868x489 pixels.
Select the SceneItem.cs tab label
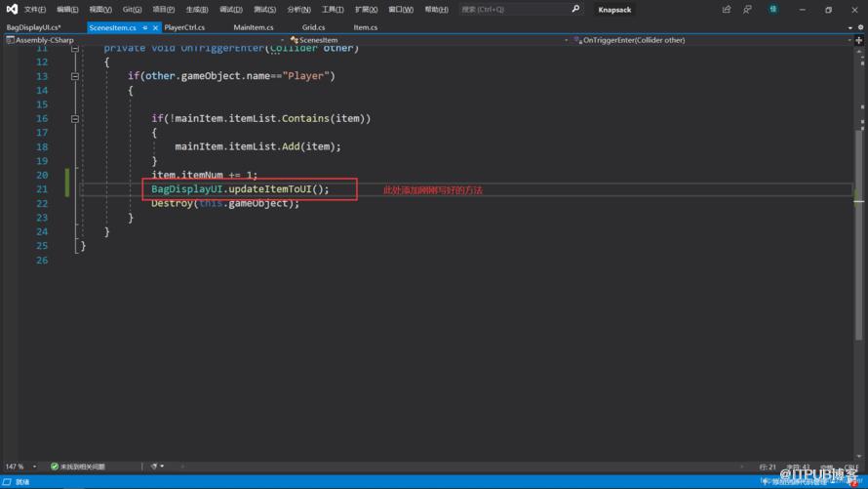[112, 27]
